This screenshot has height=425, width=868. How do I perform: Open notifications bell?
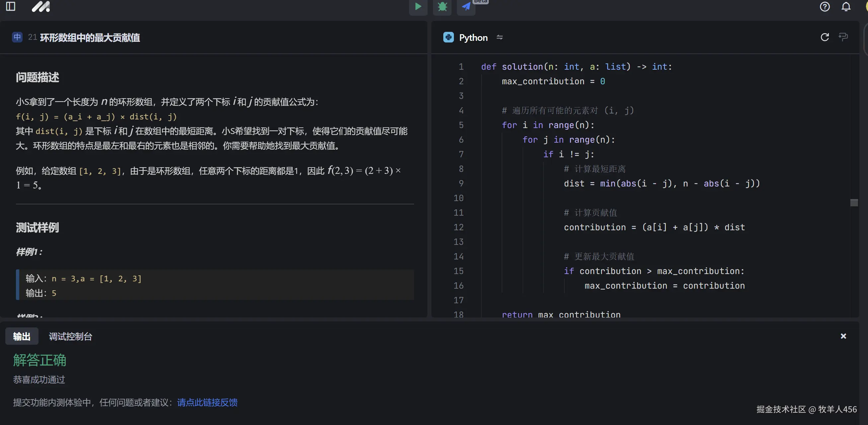pyautogui.click(x=846, y=6)
